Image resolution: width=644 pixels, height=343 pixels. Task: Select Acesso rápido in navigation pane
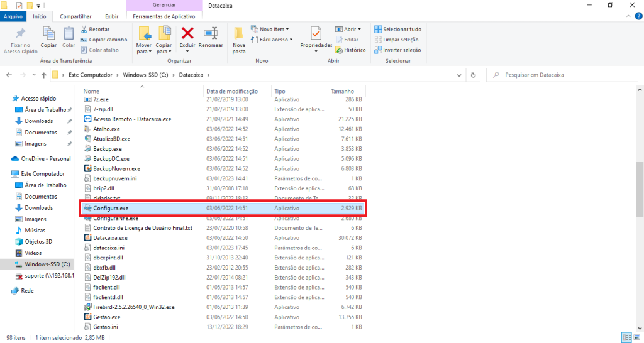(34, 99)
